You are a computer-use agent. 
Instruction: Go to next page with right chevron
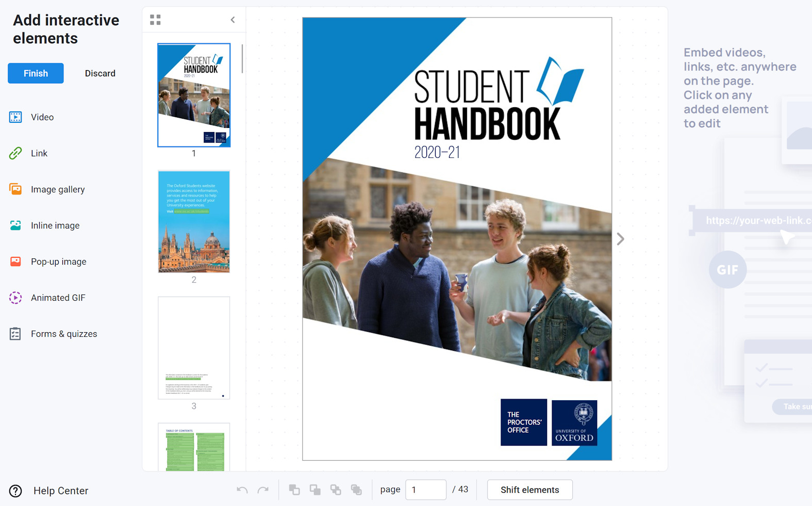[x=620, y=239]
